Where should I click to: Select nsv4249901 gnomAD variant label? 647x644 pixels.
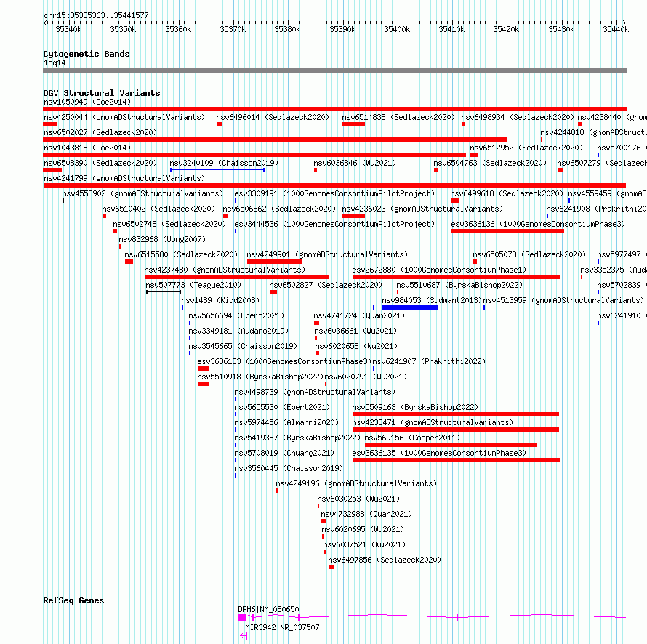327,254
